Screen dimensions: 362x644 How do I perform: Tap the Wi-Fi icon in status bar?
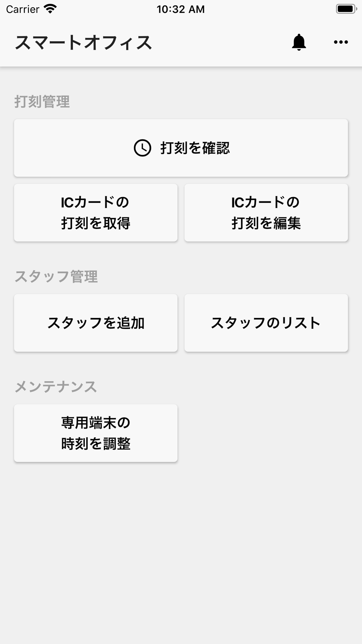click(50, 9)
